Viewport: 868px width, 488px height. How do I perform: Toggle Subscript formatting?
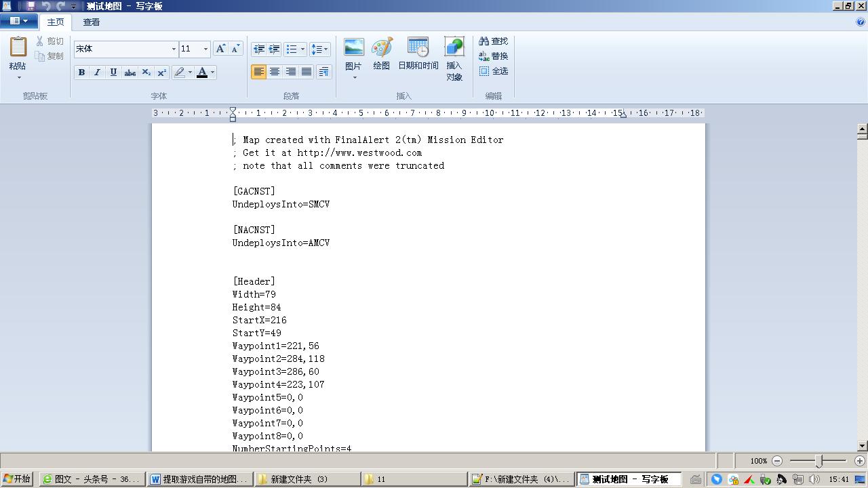(x=146, y=73)
